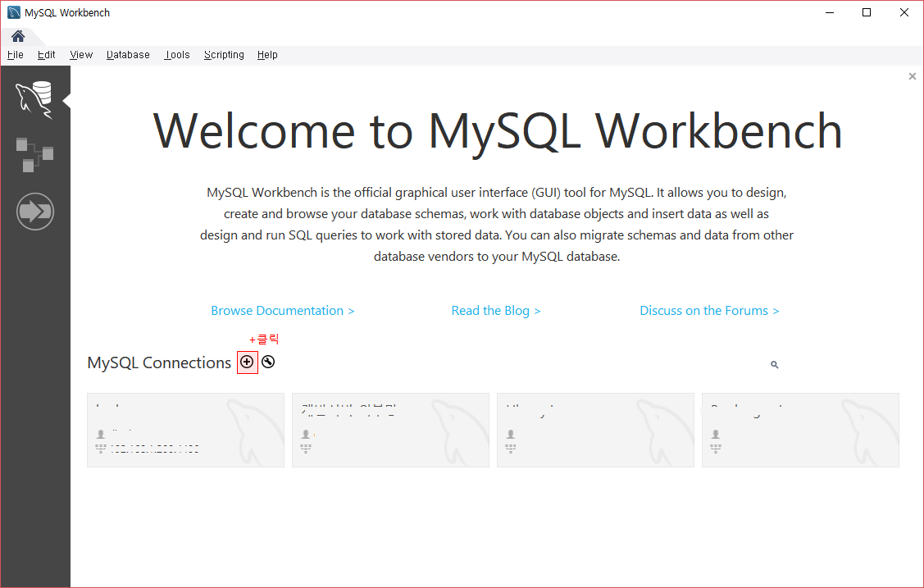
Task: Close the welcome message panel
Action: (913, 76)
